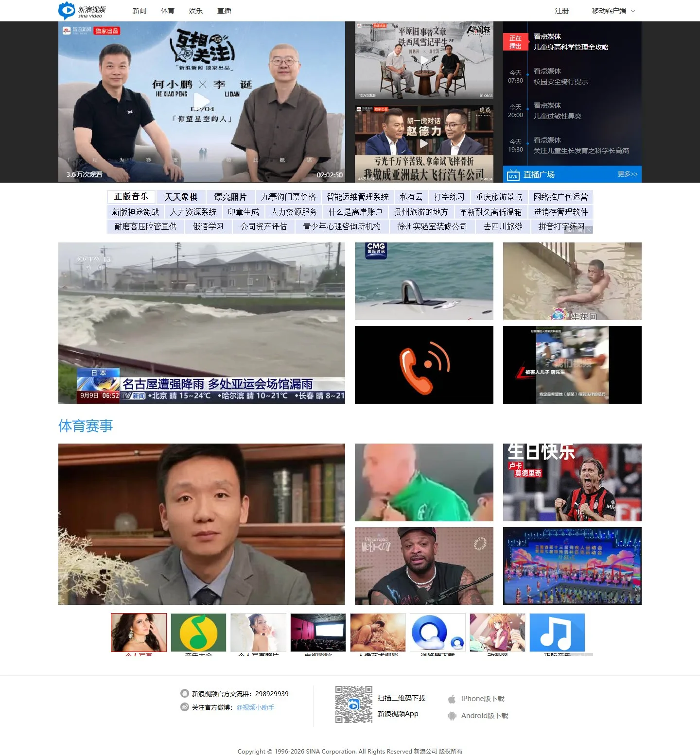Viewport: 700px width, 755px height.
Task: Click the cinema theater ad tile
Action: [318, 633]
